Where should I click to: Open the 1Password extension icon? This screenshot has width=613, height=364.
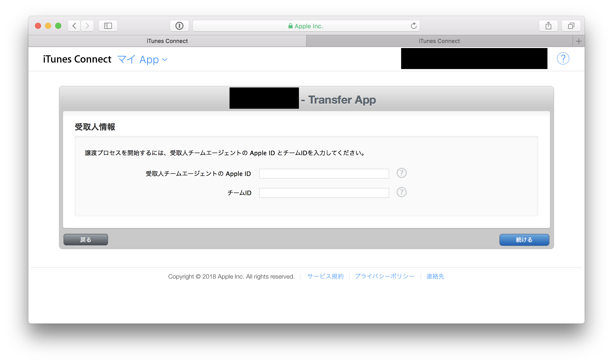tap(179, 26)
